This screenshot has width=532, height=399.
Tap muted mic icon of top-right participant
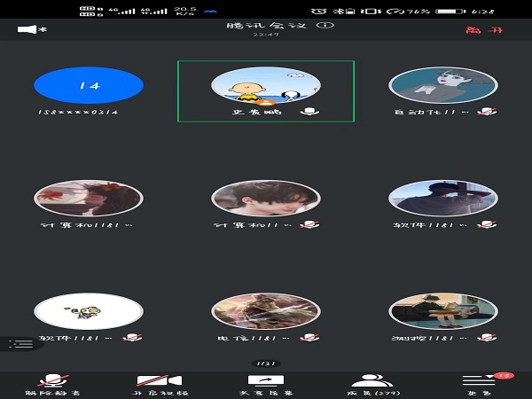click(x=488, y=113)
